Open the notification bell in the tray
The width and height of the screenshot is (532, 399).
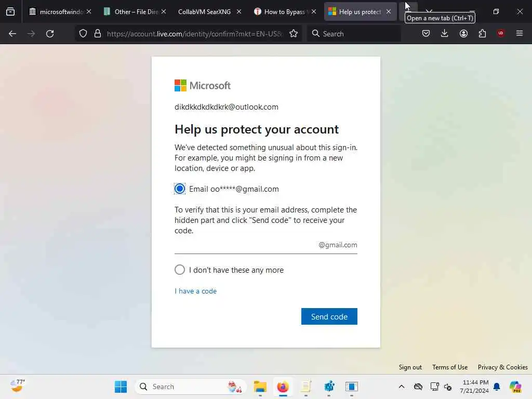[497, 387]
